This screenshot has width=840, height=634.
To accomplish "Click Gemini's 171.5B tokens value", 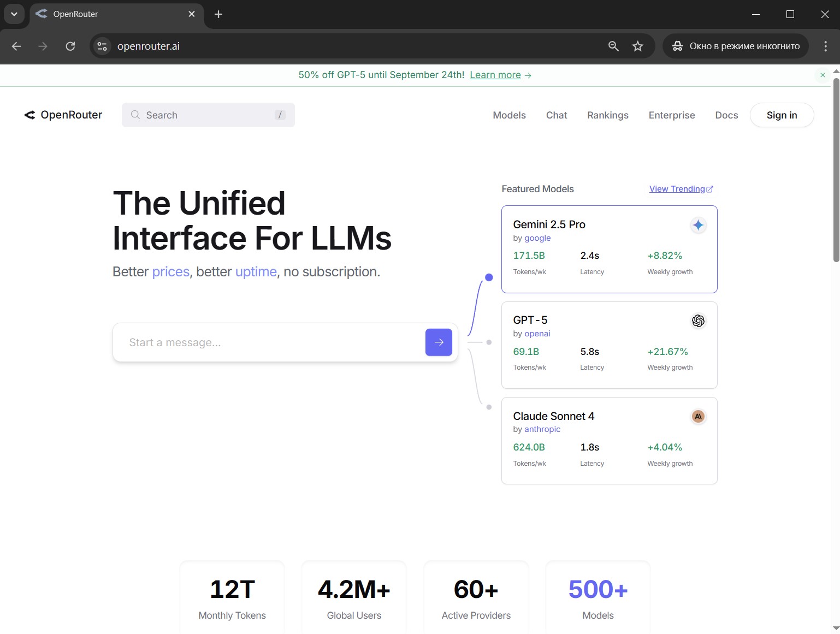I will point(529,256).
